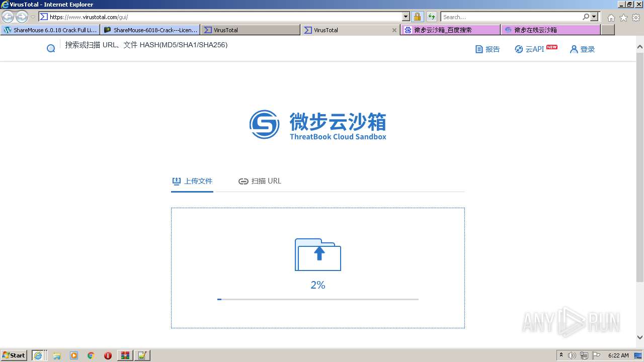The width and height of the screenshot is (644, 362).
Task: Close the active VirusTotal tab
Action: point(394,30)
